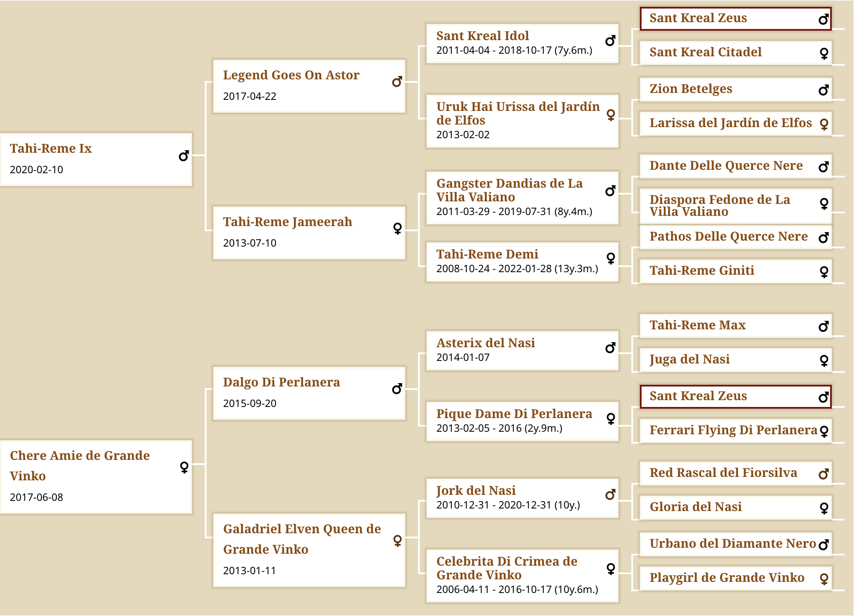Open Celebrita Di Crimea de Grande Vinko
Viewport: 854px width, 616px height.
click(507, 568)
